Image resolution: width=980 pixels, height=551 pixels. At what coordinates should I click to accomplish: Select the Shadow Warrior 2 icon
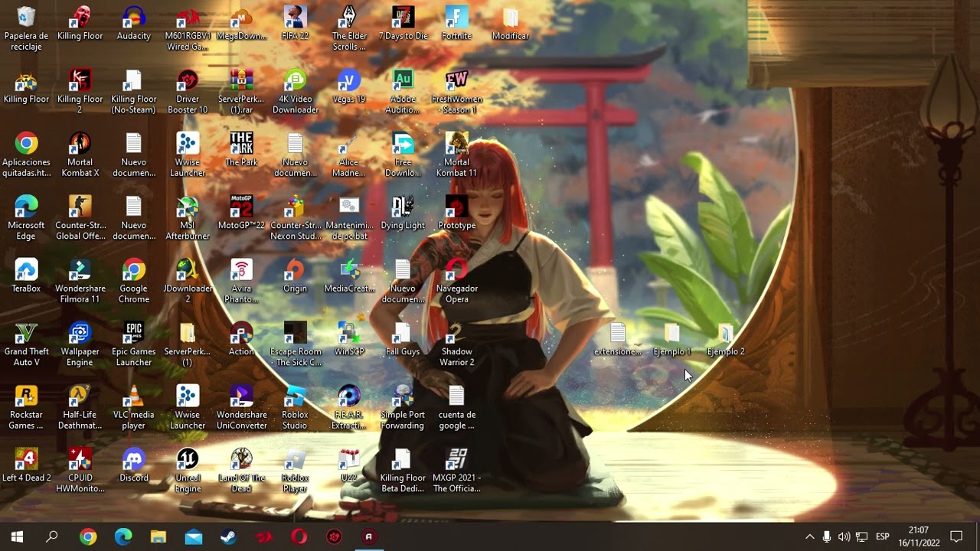coord(456,344)
